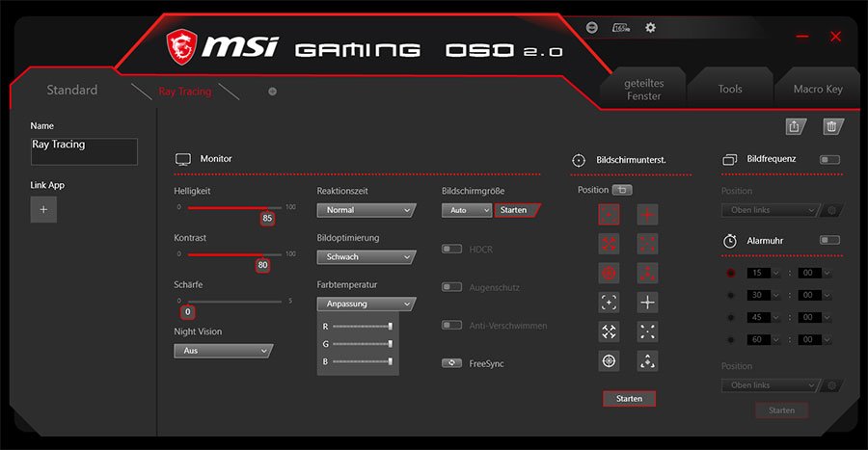Open Bildfrequenz Position dropdown
This screenshot has width=868, height=450.
pos(770,210)
